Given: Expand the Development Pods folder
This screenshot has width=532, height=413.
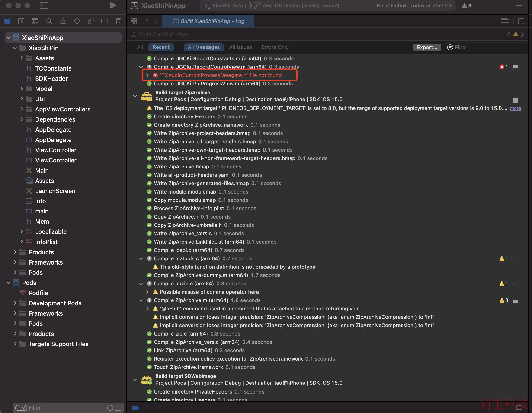Looking at the screenshot, I should coord(15,303).
